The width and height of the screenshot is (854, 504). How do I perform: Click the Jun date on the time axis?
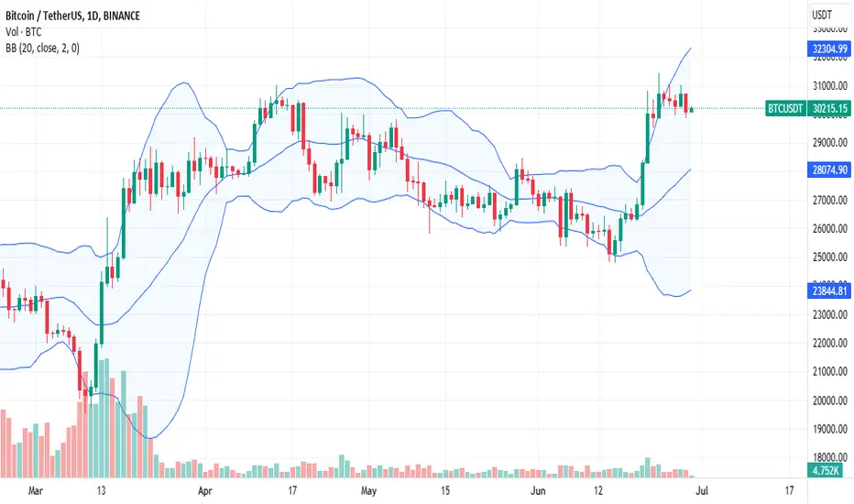click(538, 491)
